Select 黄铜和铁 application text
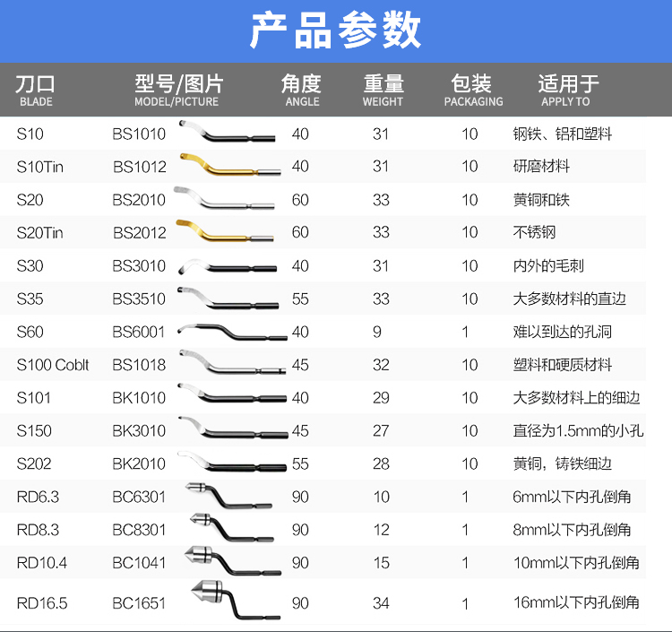Screen dimensions: 672x632 (x=541, y=200)
